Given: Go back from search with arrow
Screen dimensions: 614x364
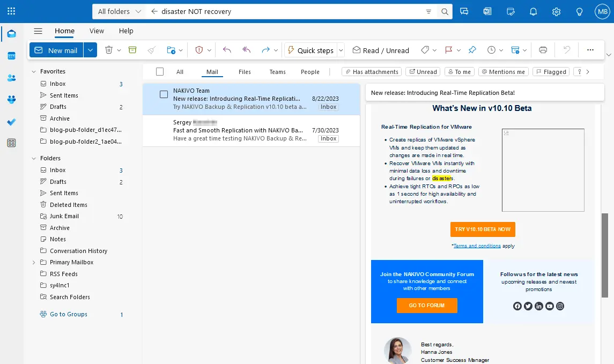Looking at the screenshot, I should pyautogui.click(x=154, y=11).
